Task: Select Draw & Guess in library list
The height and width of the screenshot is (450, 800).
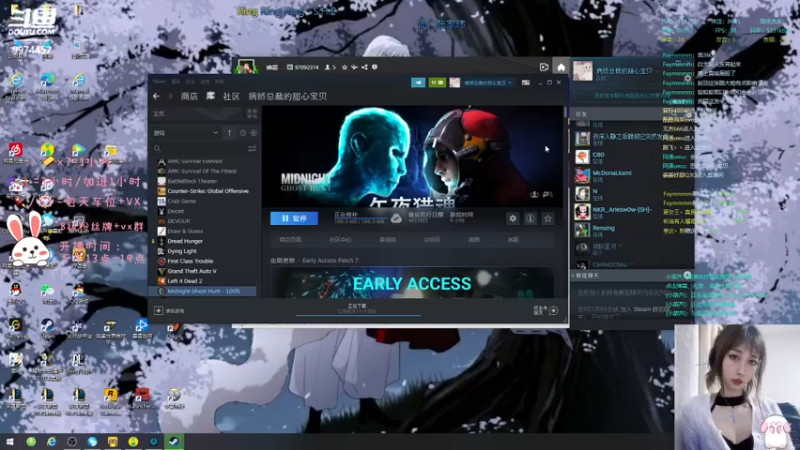Action: coord(185,231)
